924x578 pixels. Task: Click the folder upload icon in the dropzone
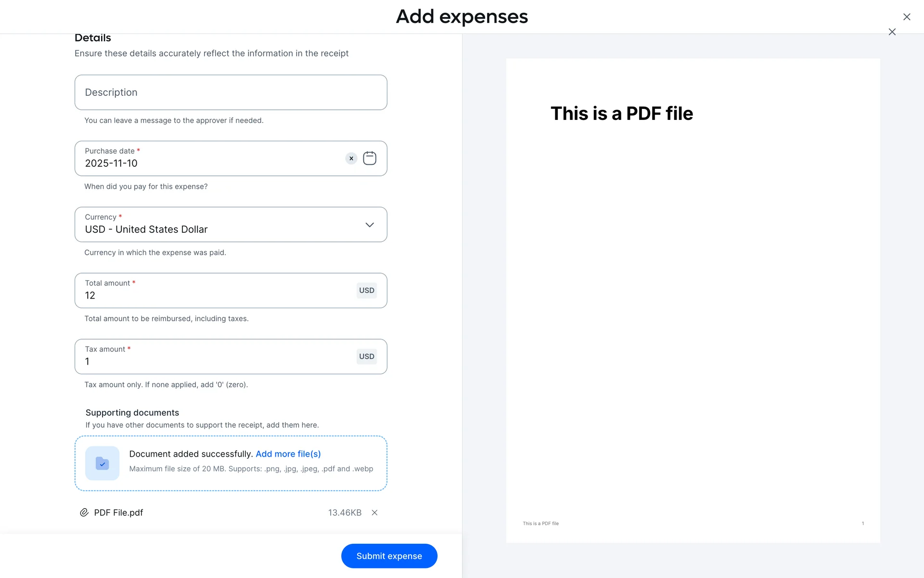click(102, 463)
